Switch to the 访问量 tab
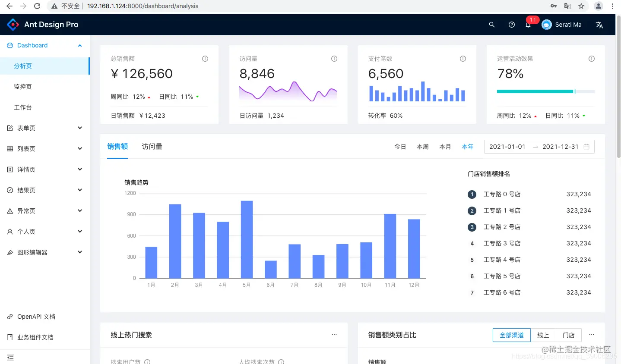 click(x=152, y=147)
